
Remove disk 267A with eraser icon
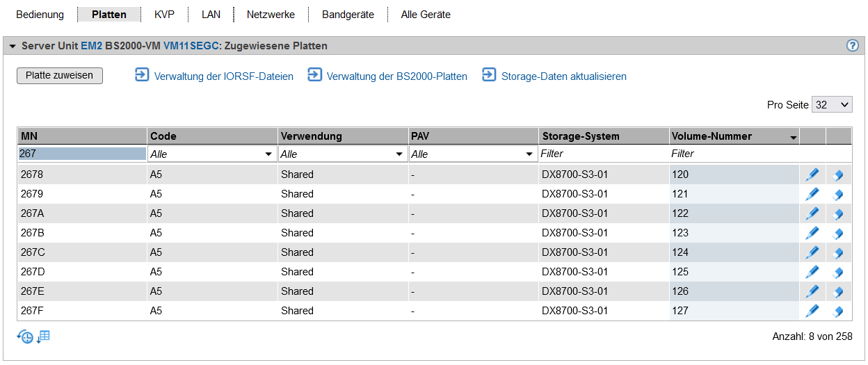[x=838, y=214]
